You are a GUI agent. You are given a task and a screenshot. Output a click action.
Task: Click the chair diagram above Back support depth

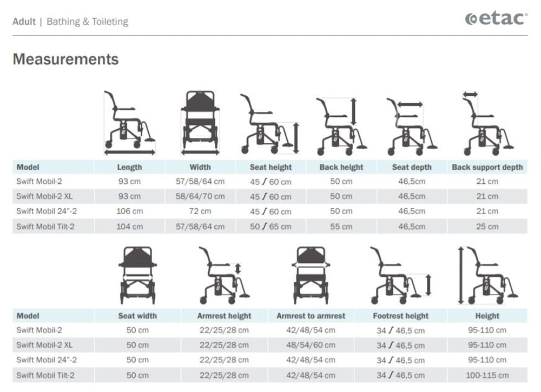(x=487, y=124)
